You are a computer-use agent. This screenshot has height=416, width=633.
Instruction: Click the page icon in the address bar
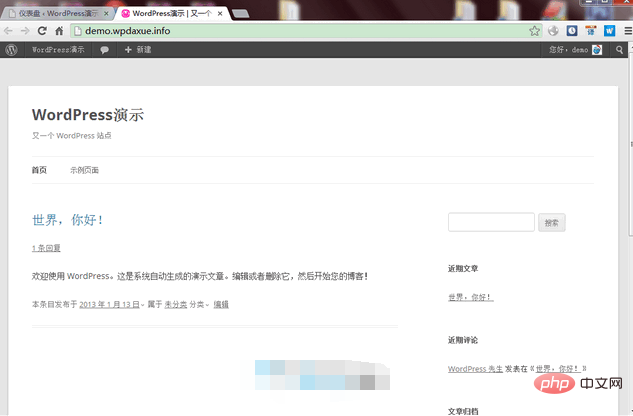(x=78, y=31)
